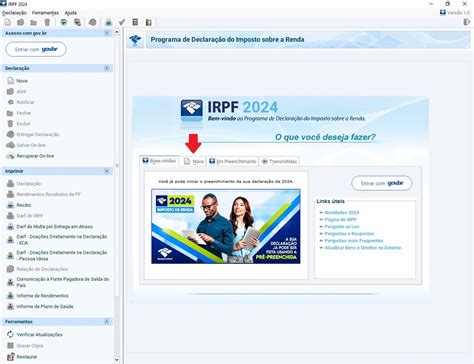The image size is (474, 364).
Task: Click Entrar com gov.br in welcome panel
Action: 382,183
